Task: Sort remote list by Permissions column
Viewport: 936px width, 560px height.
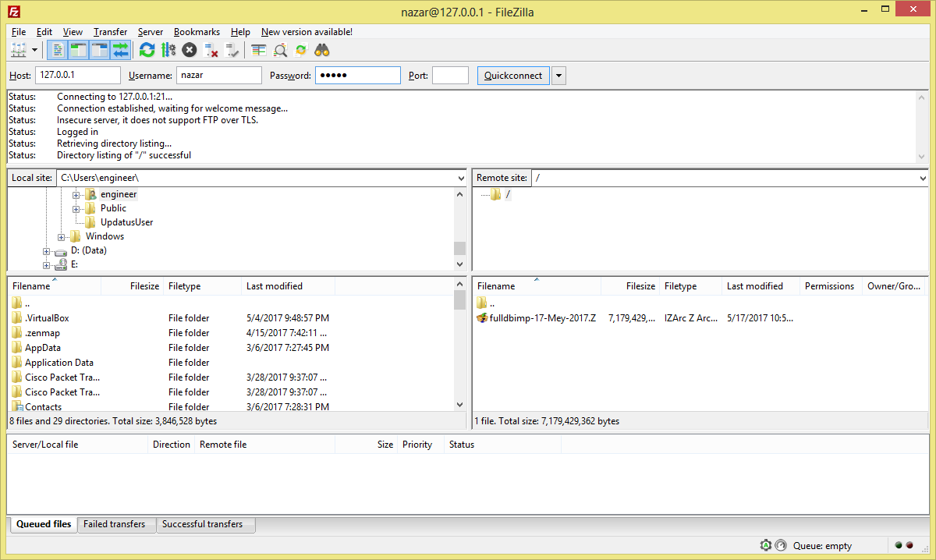Action: click(x=831, y=286)
